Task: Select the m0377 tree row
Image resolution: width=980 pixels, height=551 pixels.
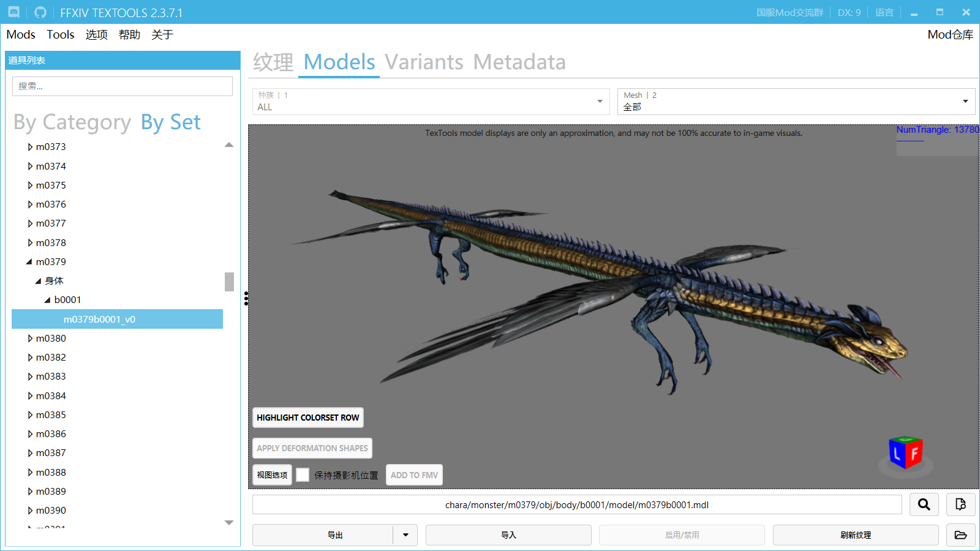Action: 51,223
